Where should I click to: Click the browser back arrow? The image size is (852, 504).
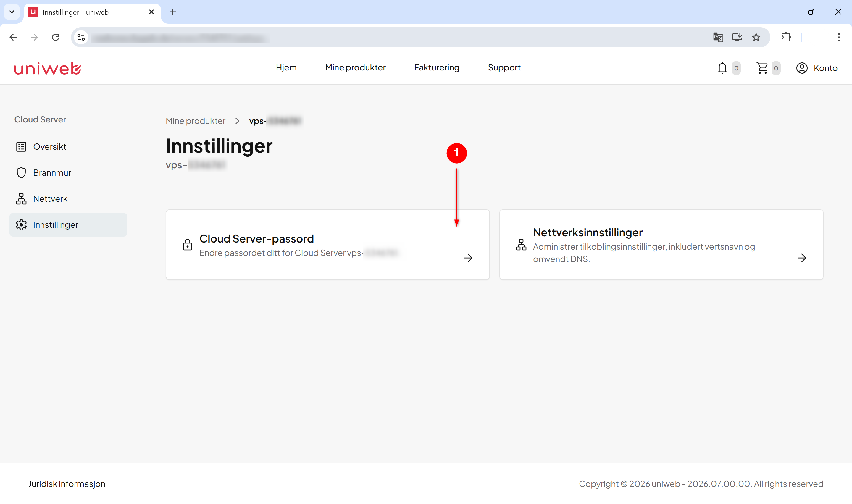coord(13,37)
